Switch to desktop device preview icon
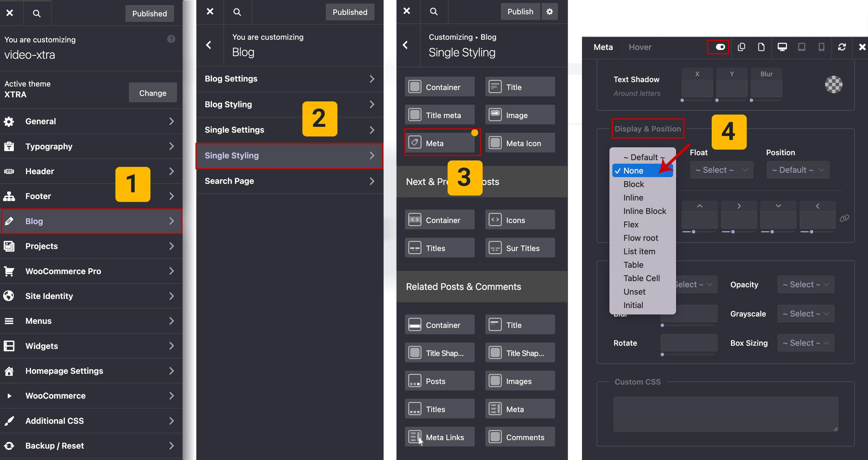 782,47
